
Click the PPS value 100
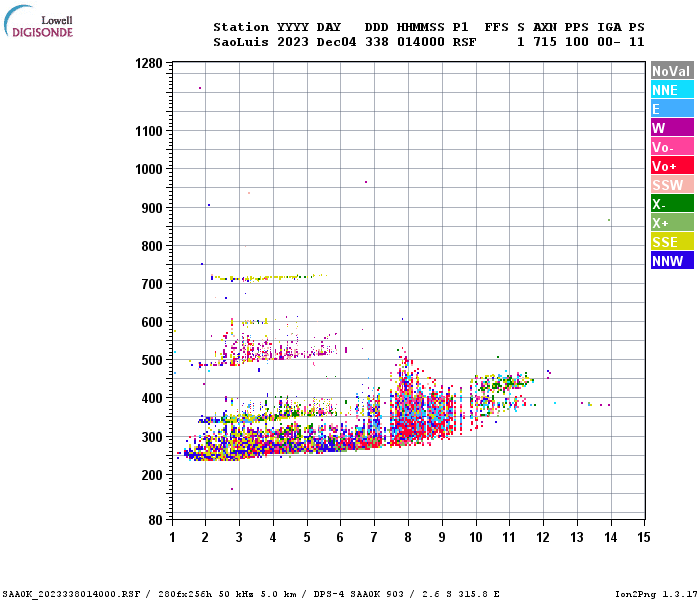pyautogui.click(x=577, y=42)
